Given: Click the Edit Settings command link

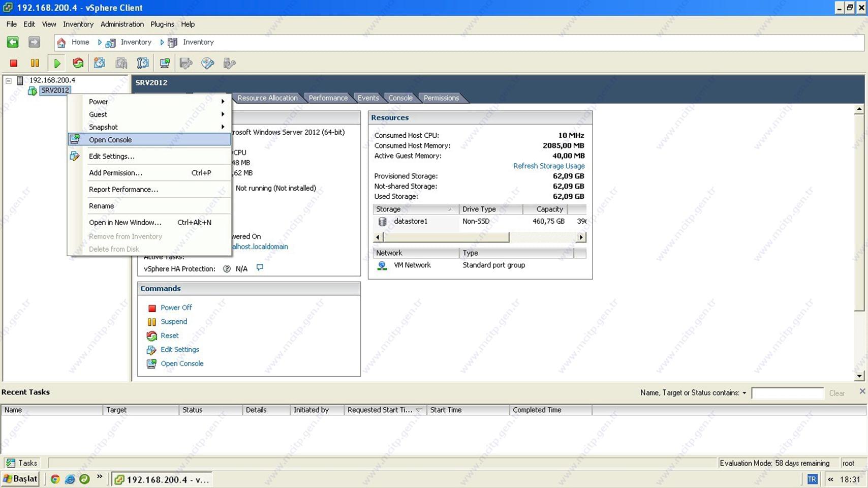Looking at the screenshot, I should [x=180, y=350].
